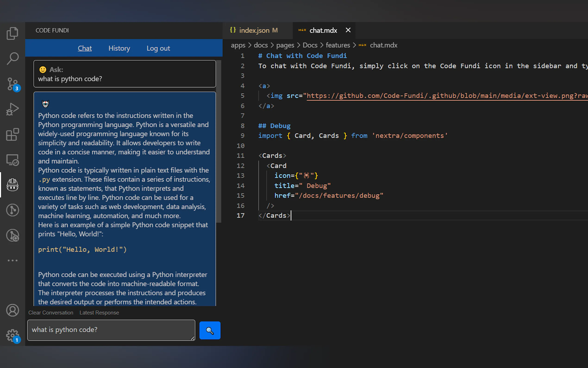Image resolution: width=588 pixels, height=368 pixels.
Task: Open the 'features' breadcrumb segment
Action: tap(338, 45)
